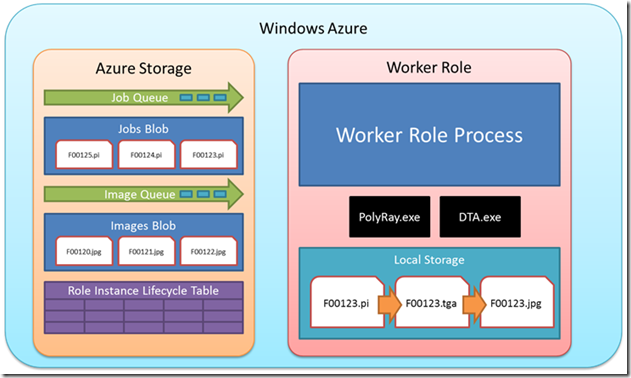Click the Worker Role title
This screenshot has width=631, height=378.
(x=429, y=67)
